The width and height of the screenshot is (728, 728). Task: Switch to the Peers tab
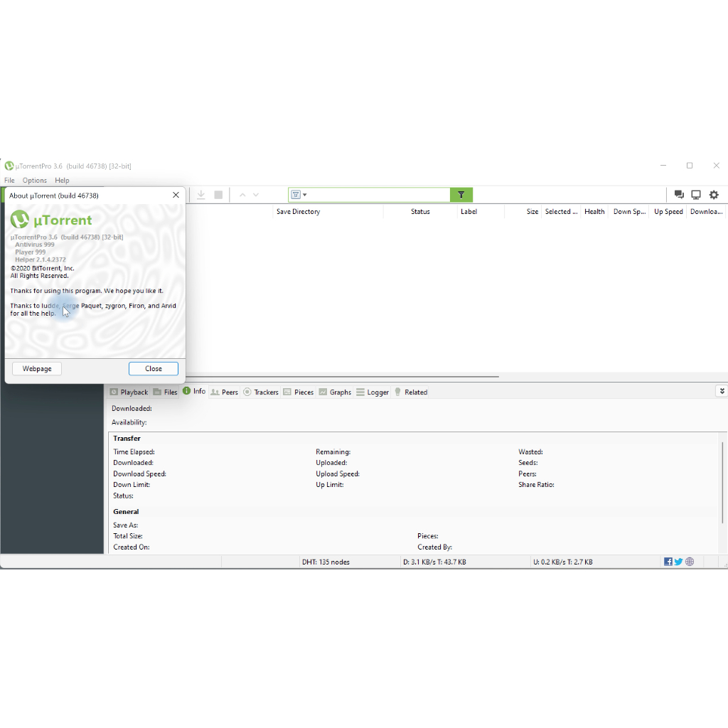[225, 392]
